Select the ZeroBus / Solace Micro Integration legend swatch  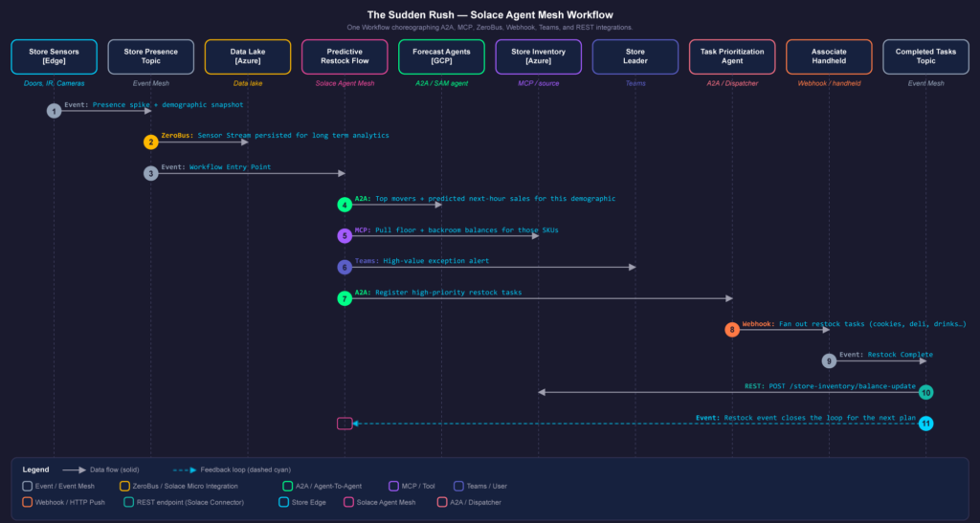pos(124,486)
